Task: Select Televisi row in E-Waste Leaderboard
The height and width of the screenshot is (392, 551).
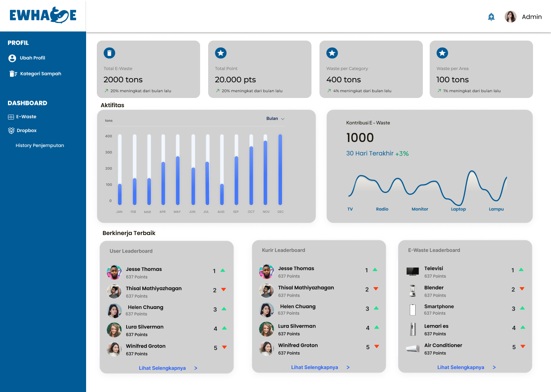Action: point(434,269)
